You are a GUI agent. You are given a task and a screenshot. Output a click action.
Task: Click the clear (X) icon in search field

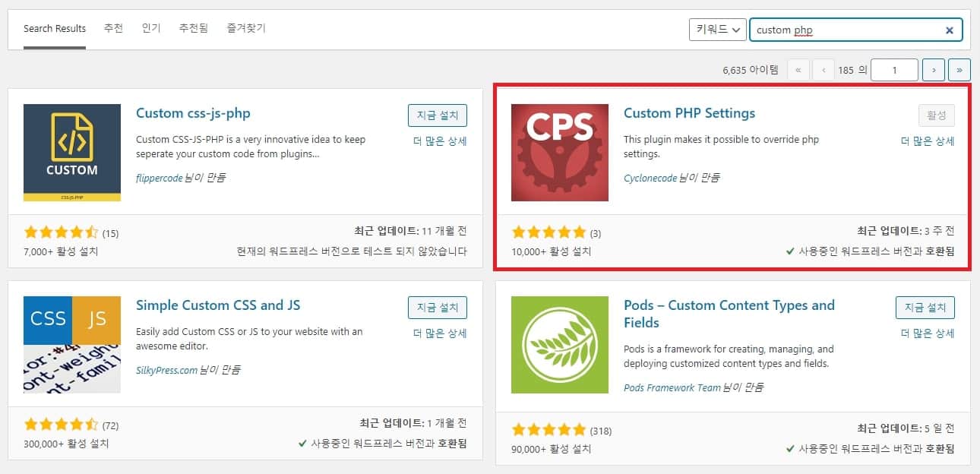tap(949, 30)
